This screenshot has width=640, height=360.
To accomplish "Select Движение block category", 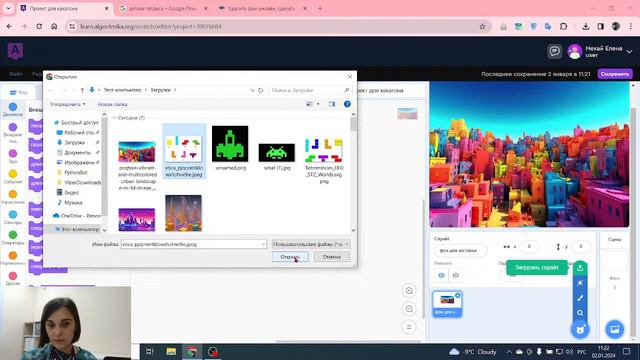I will [x=13, y=109].
